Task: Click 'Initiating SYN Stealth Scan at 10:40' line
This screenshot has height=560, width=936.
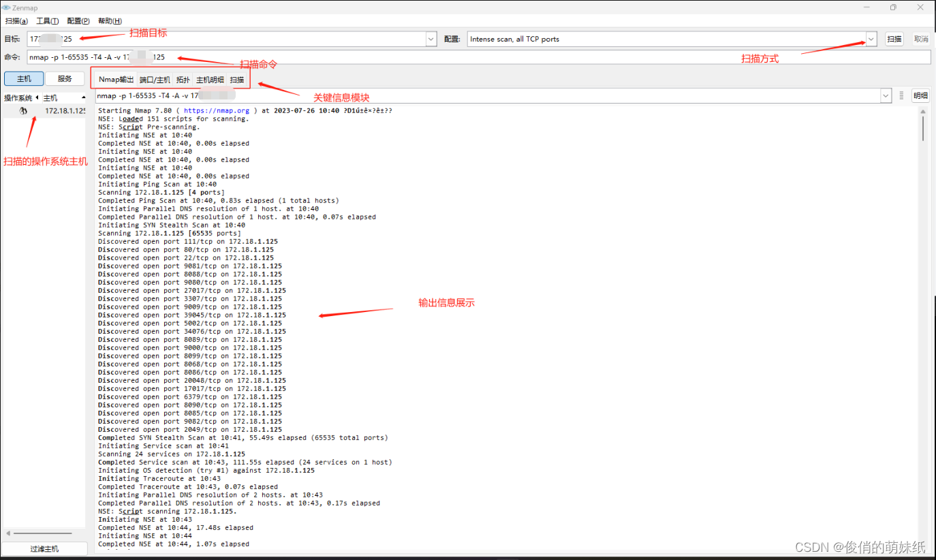Action: (172, 225)
